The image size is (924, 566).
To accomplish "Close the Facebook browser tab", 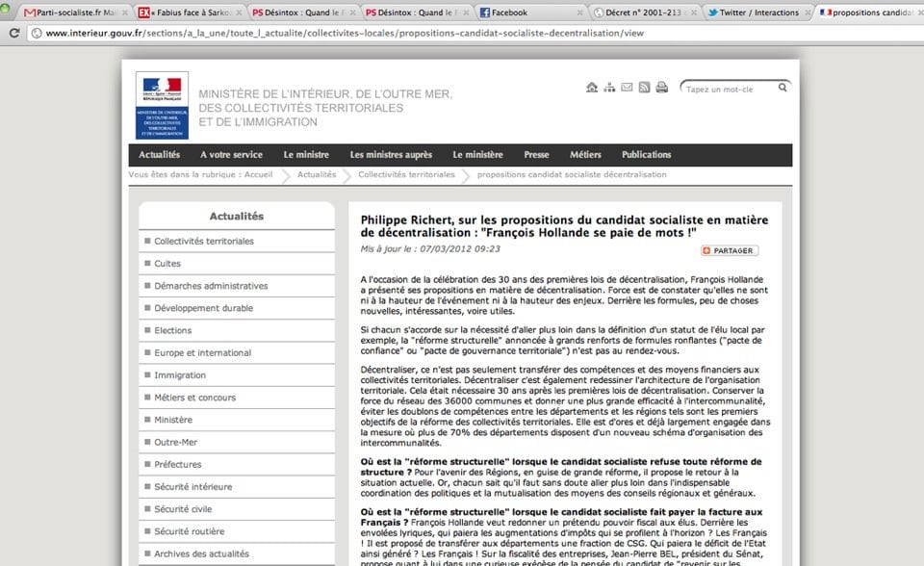I will coord(580,13).
